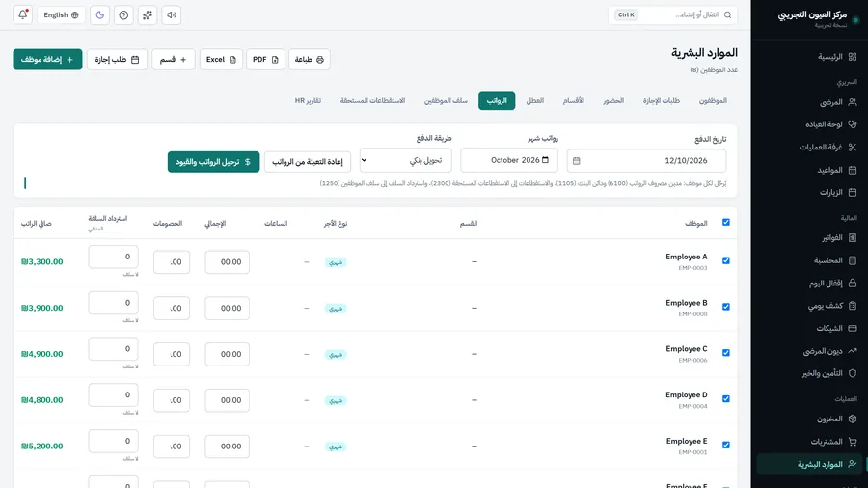Open the الموظفون tab

(713, 100)
